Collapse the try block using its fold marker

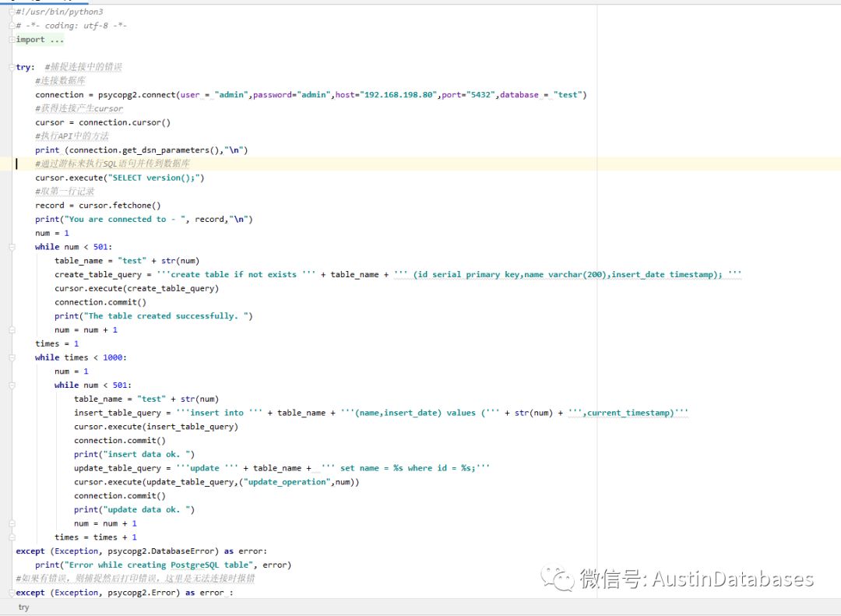[12, 68]
